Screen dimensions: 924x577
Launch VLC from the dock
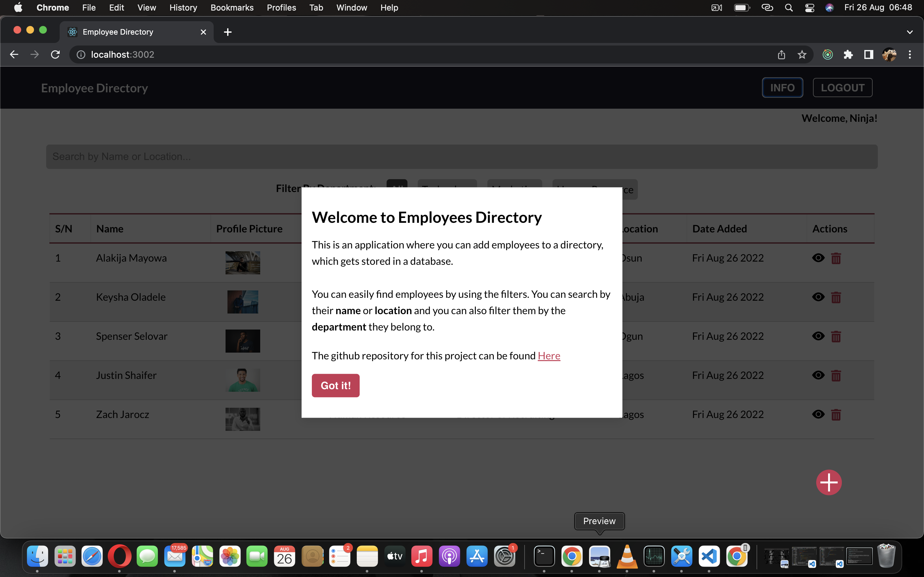point(627,556)
